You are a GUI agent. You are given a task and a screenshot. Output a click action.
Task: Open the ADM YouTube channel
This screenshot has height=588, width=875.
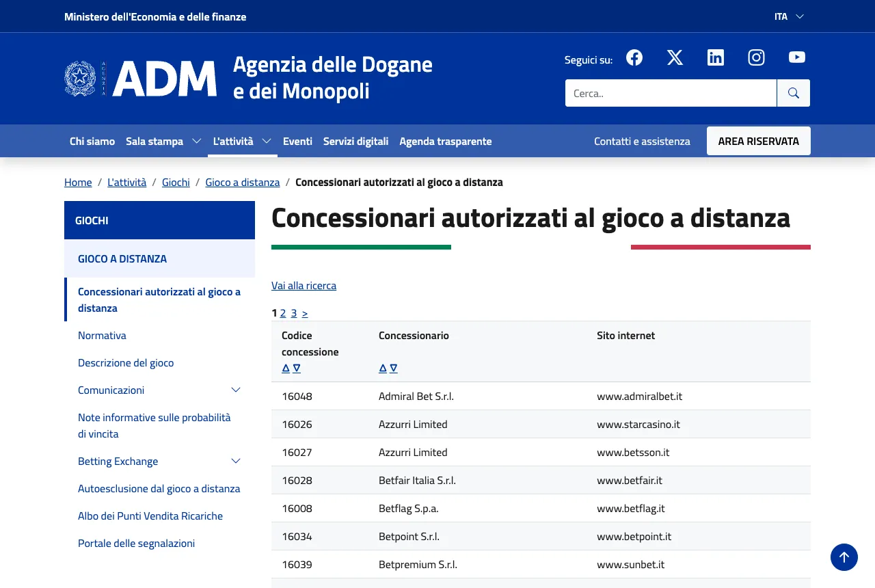coord(797,57)
